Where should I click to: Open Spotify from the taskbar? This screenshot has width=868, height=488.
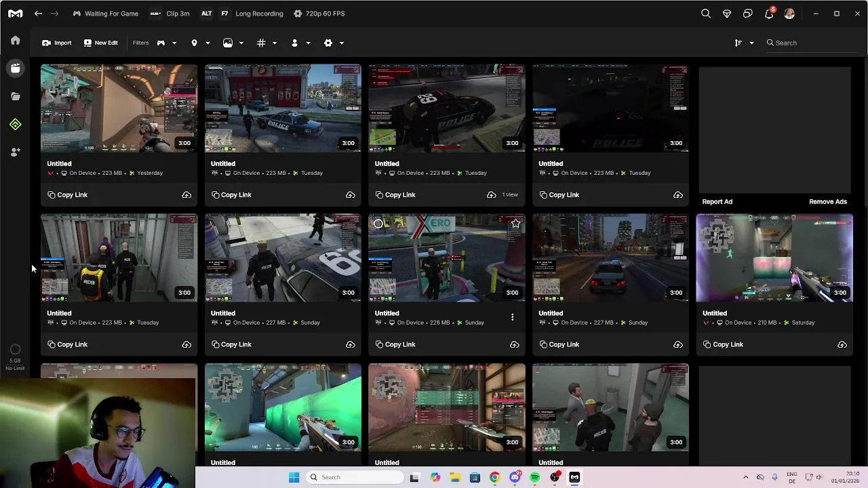[x=535, y=477]
